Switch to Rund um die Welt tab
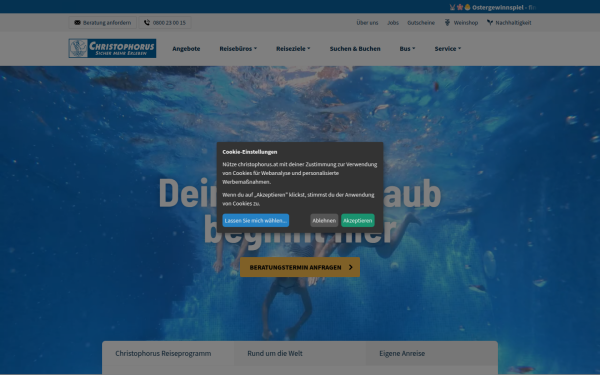 tap(300, 353)
